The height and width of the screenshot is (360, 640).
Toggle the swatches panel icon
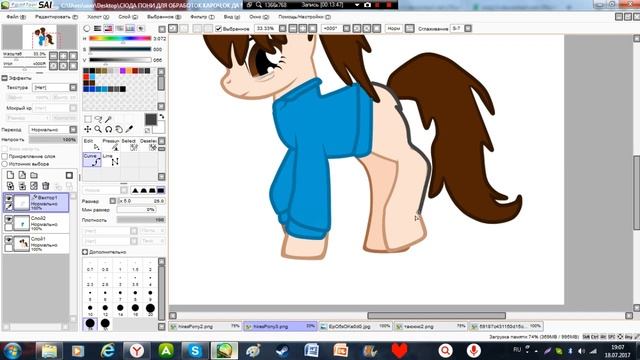point(130,29)
